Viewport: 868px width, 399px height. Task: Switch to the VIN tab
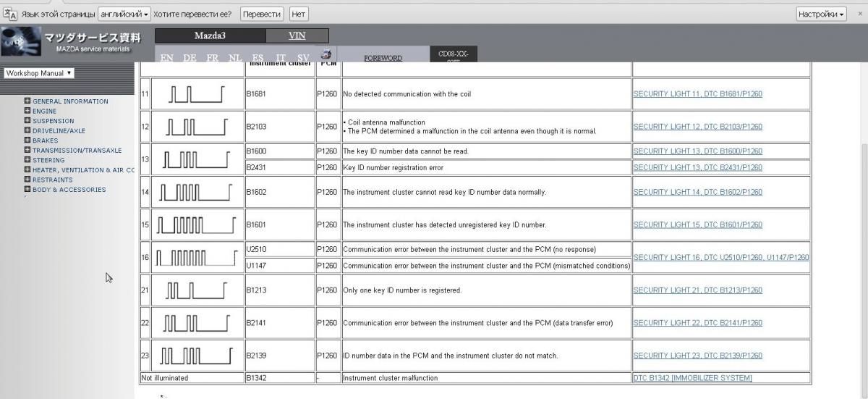coord(297,35)
